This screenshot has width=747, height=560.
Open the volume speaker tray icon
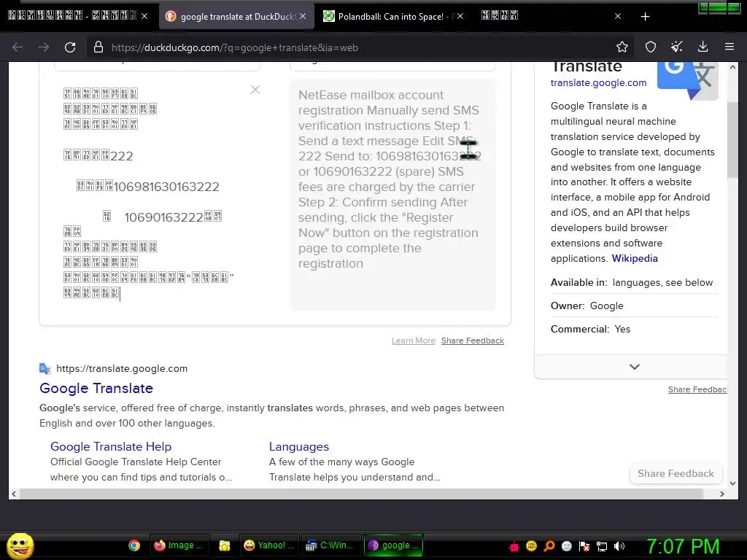[619, 546]
